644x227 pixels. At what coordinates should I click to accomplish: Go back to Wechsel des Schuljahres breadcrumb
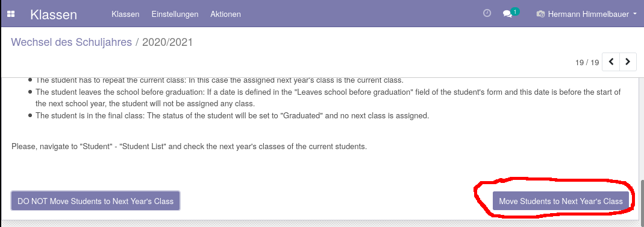[x=72, y=42]
